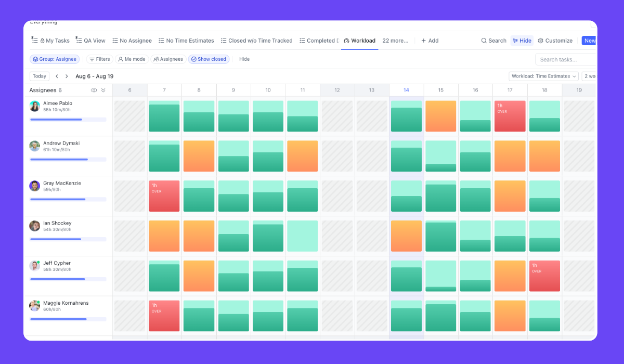
Task: Click the Today button
Action: pyautogui.click(x=39, y=76)
